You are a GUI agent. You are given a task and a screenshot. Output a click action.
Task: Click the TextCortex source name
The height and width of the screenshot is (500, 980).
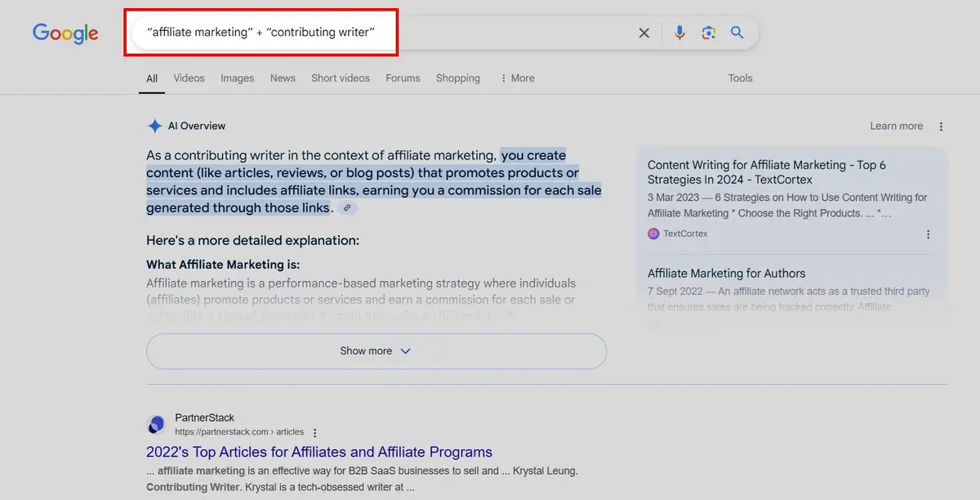coord(685,234)
